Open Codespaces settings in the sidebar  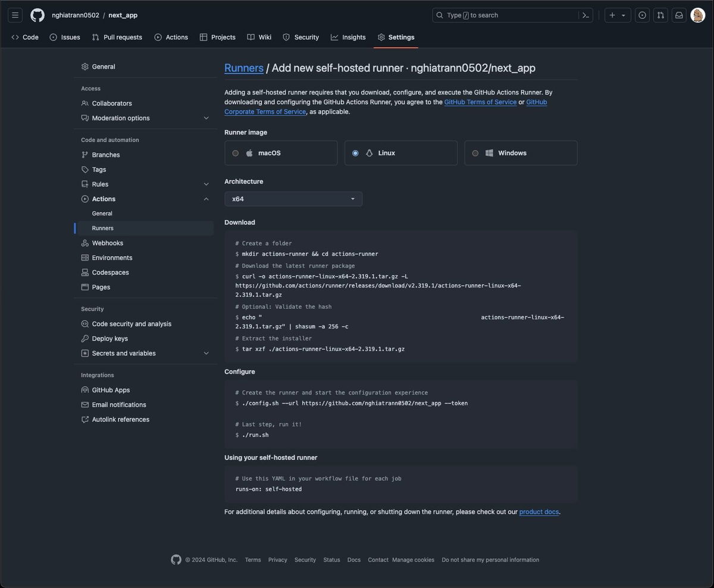[x=110, y=272]
